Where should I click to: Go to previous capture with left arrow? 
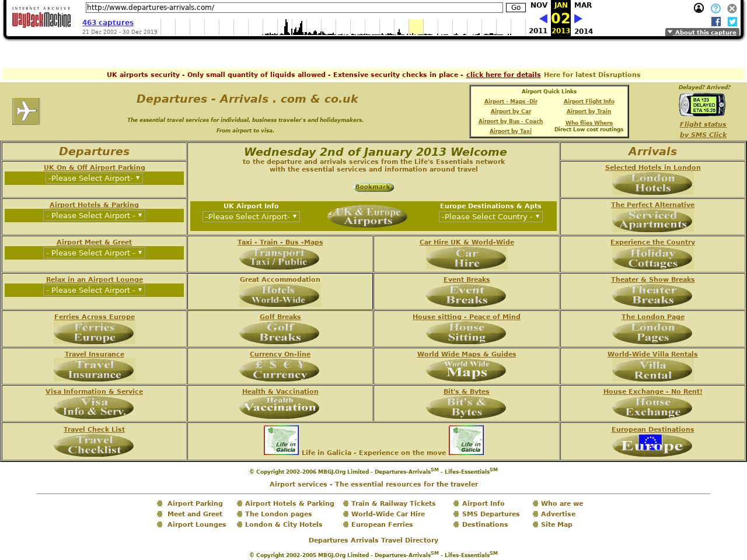coord(543,19)
